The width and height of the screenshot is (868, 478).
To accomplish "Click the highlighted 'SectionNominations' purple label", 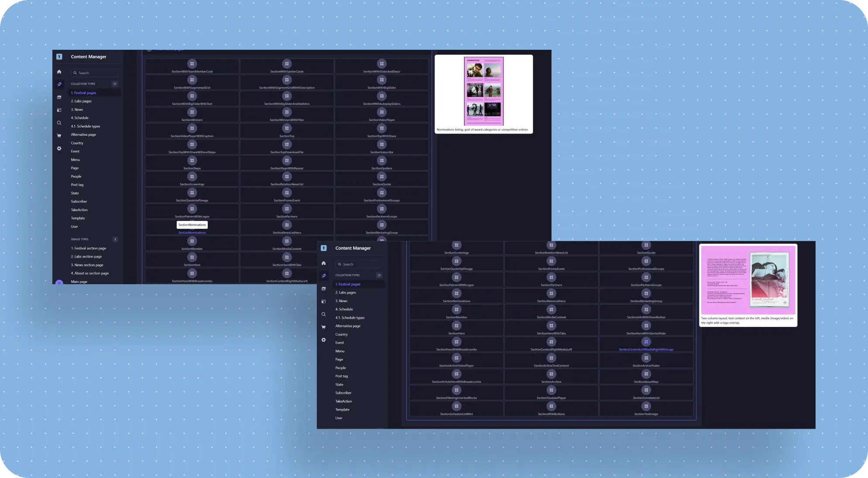I will click(192, 233).
